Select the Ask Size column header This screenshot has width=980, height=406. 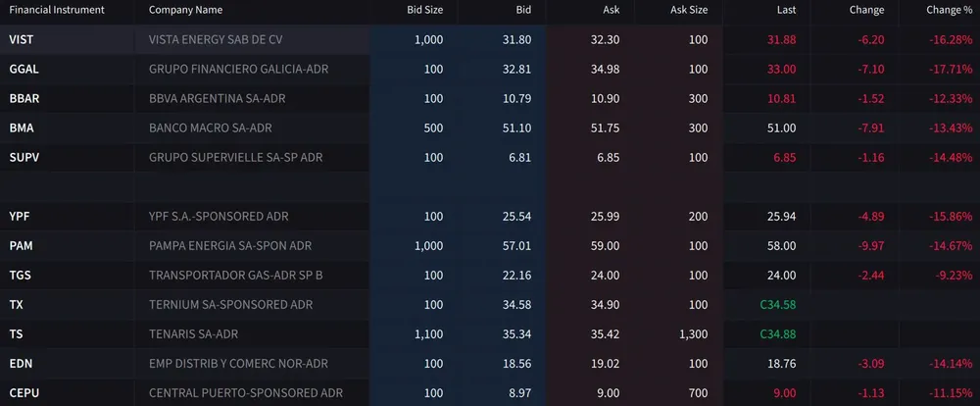688,10
